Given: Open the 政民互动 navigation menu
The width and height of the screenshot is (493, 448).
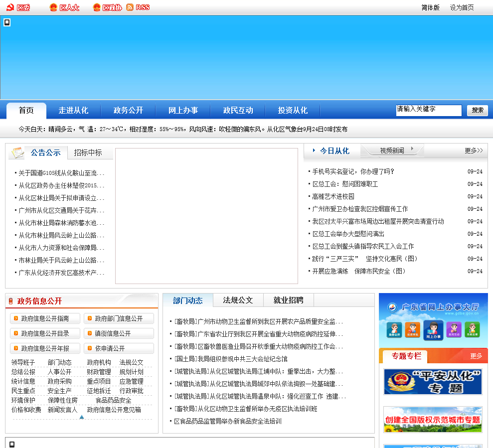Looking at the screenshot, I should pos(238,110).
